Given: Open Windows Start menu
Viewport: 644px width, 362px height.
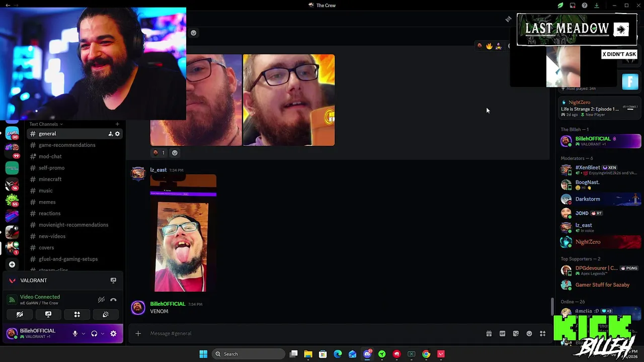Looking at the screenshot, I should pyautogui.click(x=203, y=354).
